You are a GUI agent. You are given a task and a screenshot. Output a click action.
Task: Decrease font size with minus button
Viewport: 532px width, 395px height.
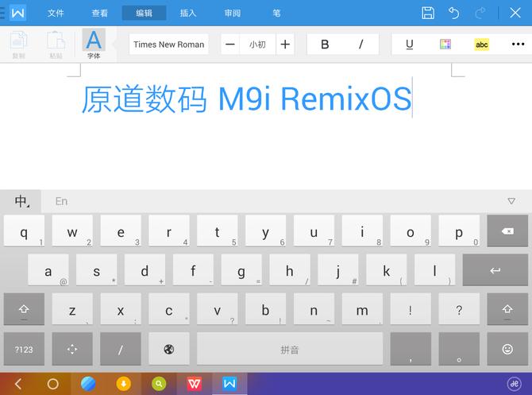230,45
